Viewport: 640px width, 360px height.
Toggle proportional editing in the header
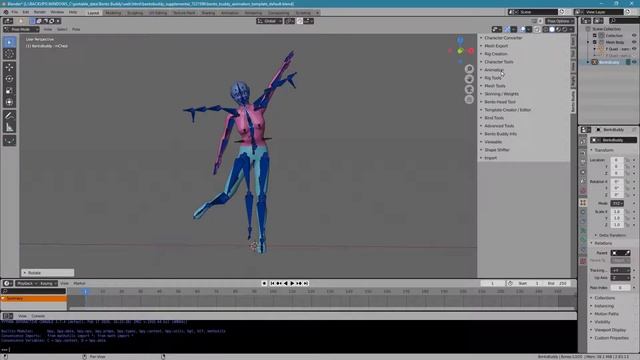tap(300, 21)
